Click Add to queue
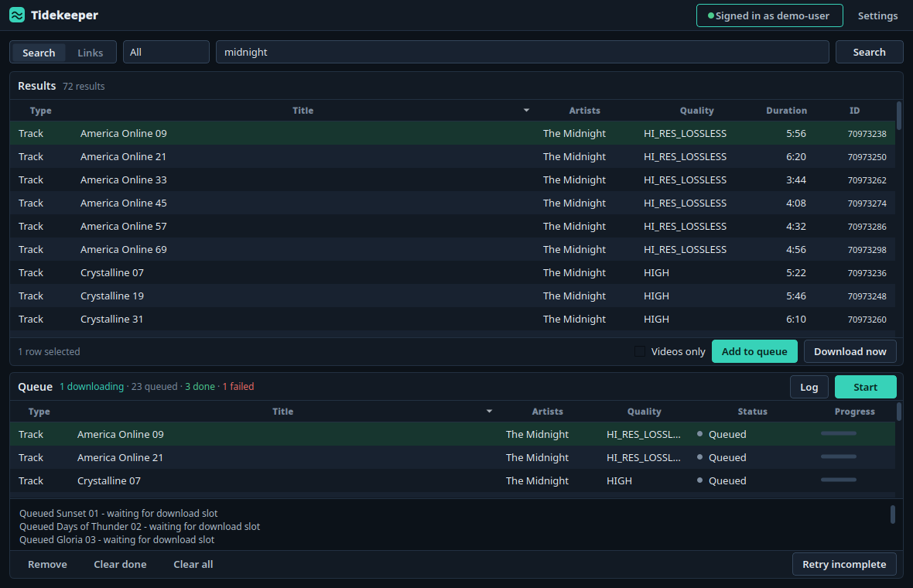 click(754, 351)
